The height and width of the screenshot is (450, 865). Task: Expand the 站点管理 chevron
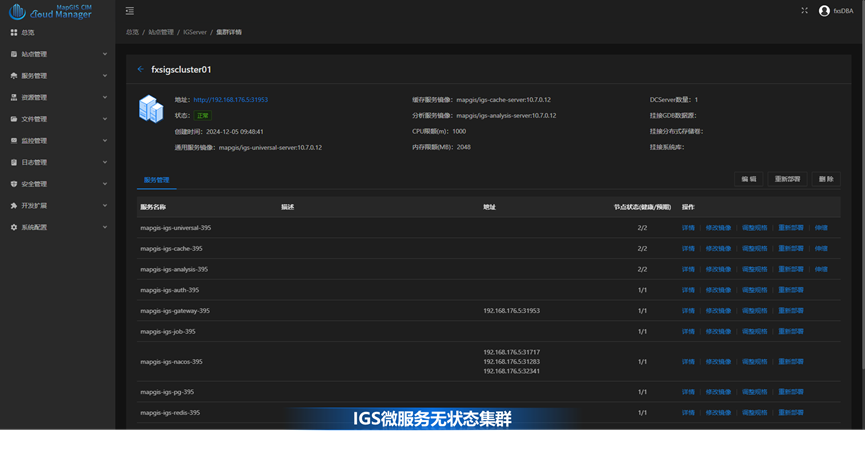coord(105,54)
